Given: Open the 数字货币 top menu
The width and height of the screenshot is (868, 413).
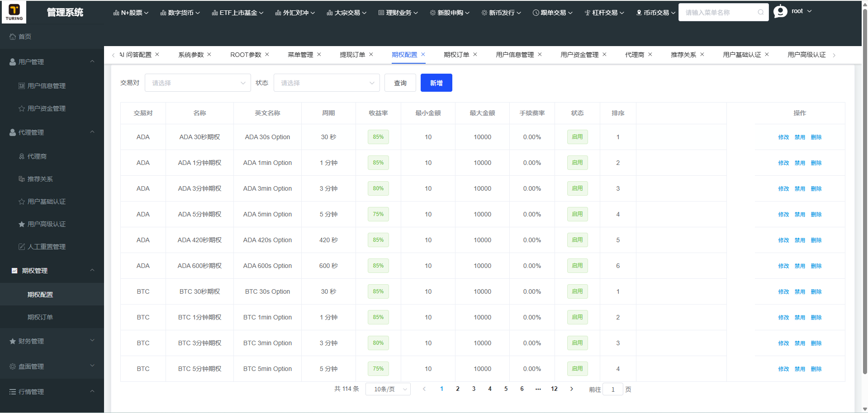Looking at the screenshot, I should [x=180, y=13].
